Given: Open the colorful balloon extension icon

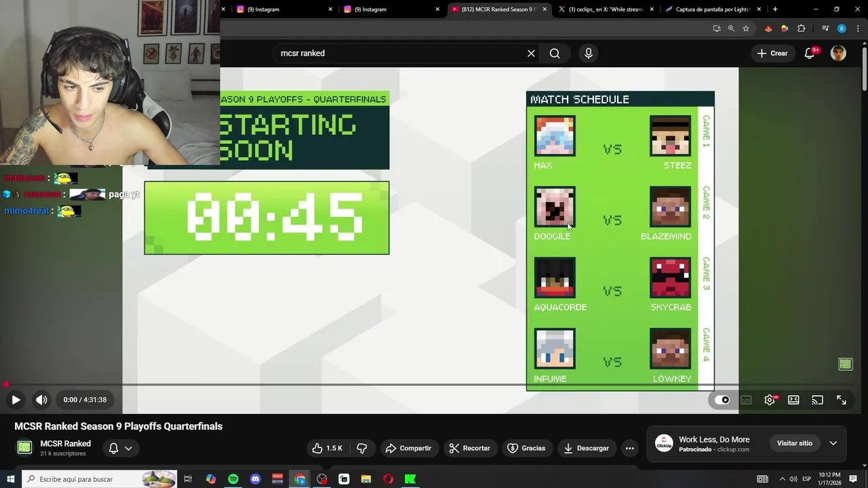Looking at the screenshot, I should [x=785, y=28].
